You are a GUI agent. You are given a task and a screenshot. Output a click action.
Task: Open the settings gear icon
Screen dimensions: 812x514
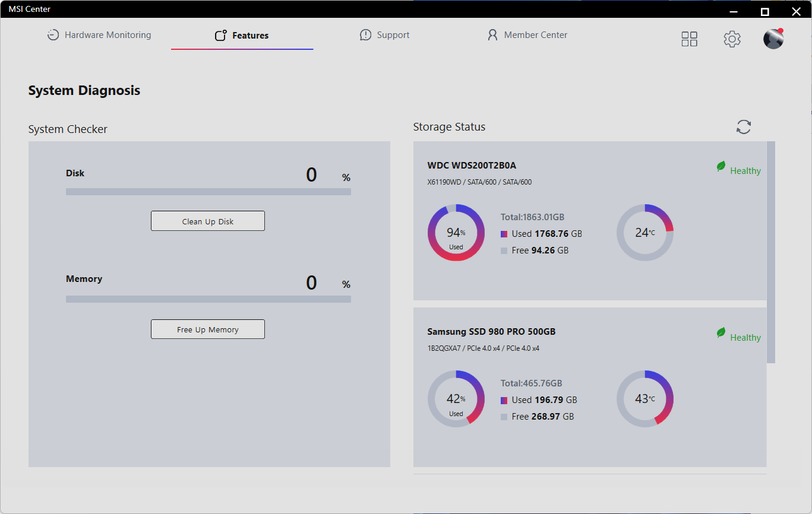[732, 39]
